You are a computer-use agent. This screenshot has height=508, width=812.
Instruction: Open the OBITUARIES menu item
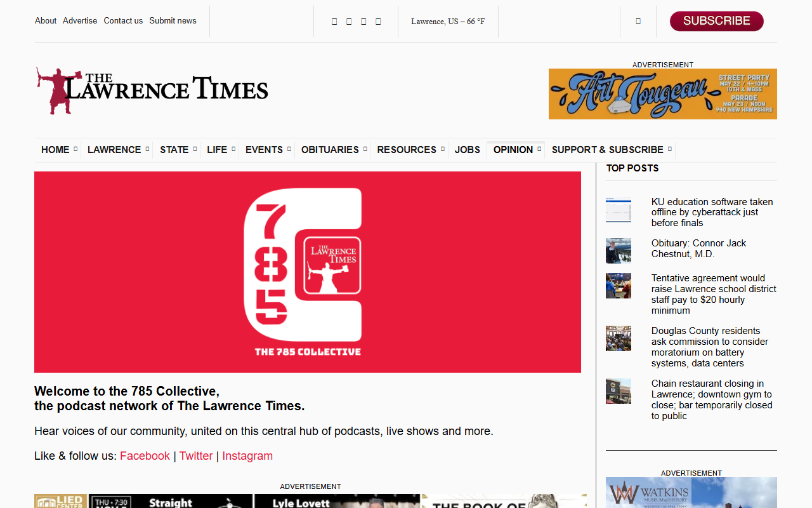pyautogui.click(x=330, y=150)
